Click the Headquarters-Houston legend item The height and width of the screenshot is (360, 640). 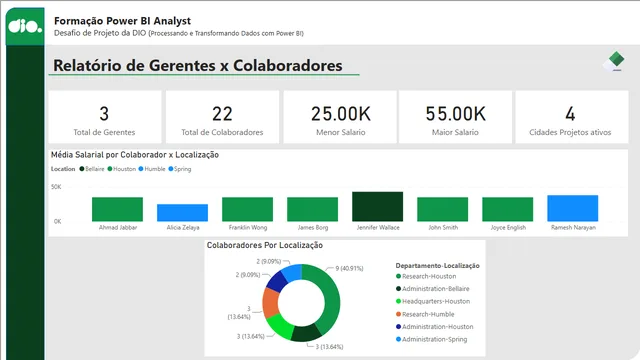pyautogui.click(x=433, y=301)
